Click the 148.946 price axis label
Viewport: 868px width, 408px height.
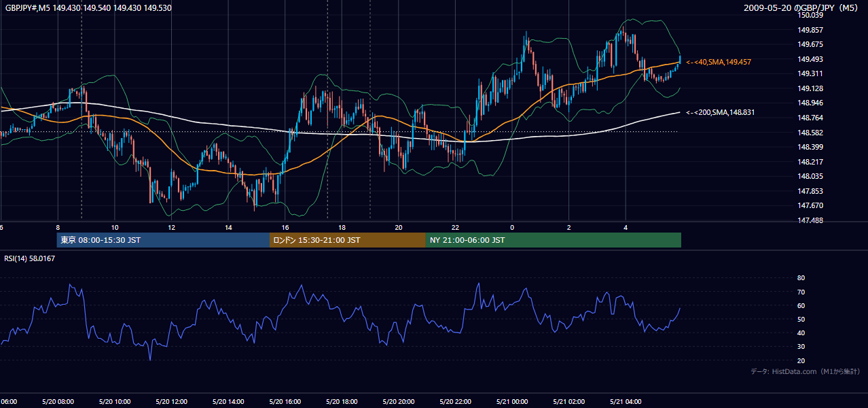click(x=810, y=103)
